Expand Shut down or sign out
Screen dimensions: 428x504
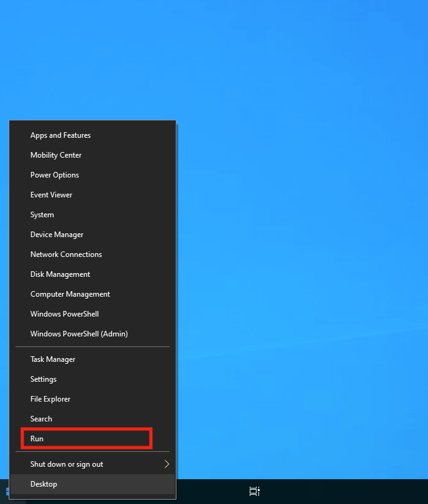tap(93, 464)
